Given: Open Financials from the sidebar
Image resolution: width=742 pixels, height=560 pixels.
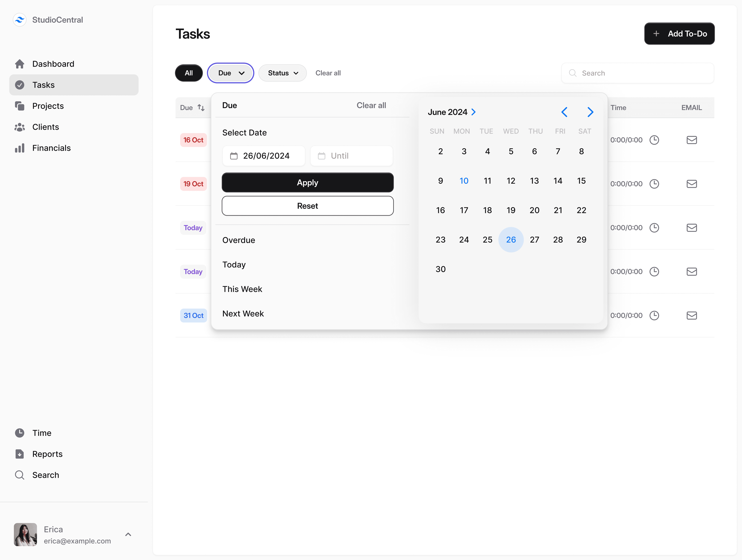Looking at the screenshot, I should pos(51,148).
